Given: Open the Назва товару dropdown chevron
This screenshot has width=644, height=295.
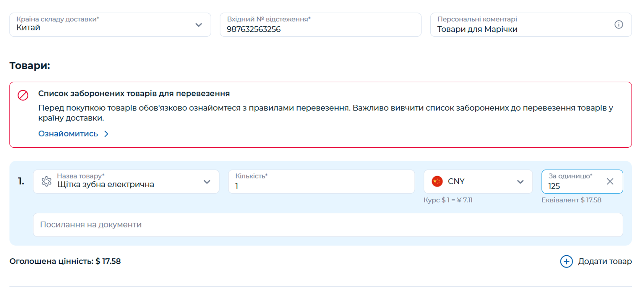Looking at the screenshot, I should [207, 182].
